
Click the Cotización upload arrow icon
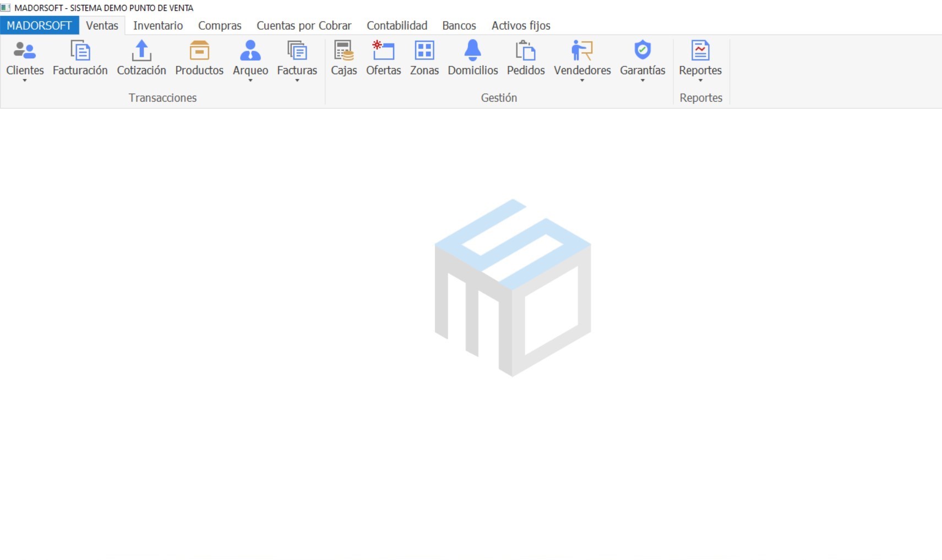click(141, 51)
